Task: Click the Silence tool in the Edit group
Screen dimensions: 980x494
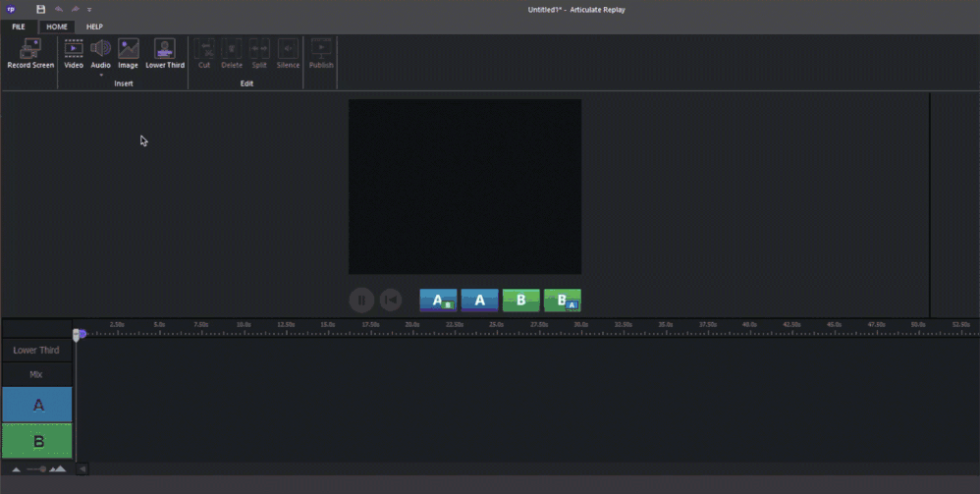Action: click(288, 54)
